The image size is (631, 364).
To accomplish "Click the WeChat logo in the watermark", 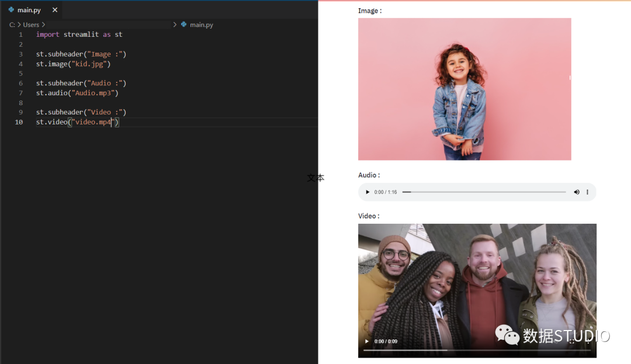I will pyautogui.click(x=508, y=336).
